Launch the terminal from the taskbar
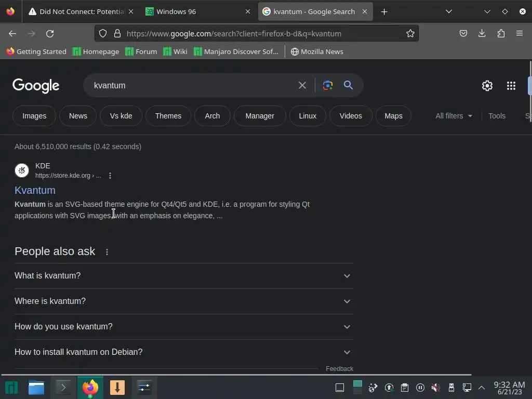This screenshot has width=532, height=399. (x=63, y=388)
